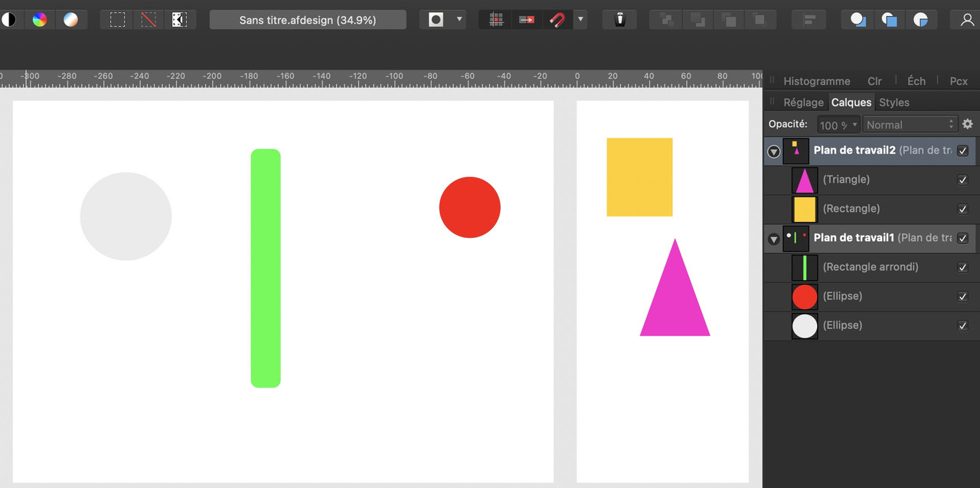Collapse the Plan de travail1 group
The height and width of the screenshot is (488, 980).
tap(774, 239)
